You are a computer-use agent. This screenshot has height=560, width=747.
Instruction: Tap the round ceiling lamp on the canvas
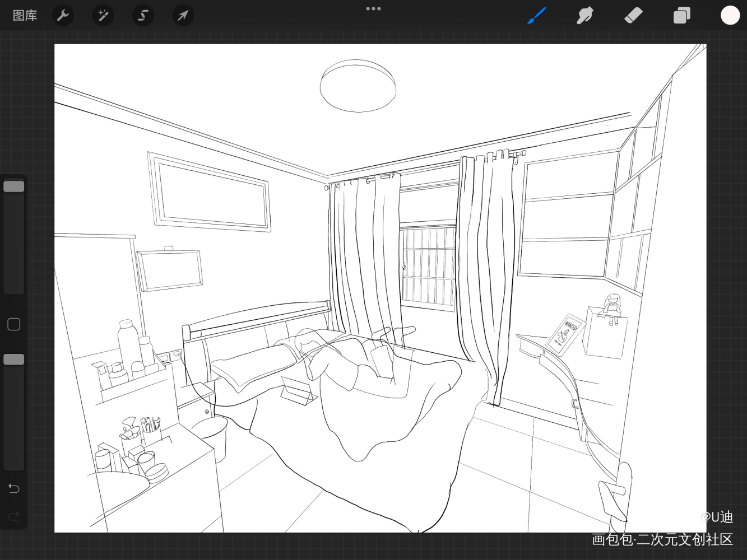[358, 86]
